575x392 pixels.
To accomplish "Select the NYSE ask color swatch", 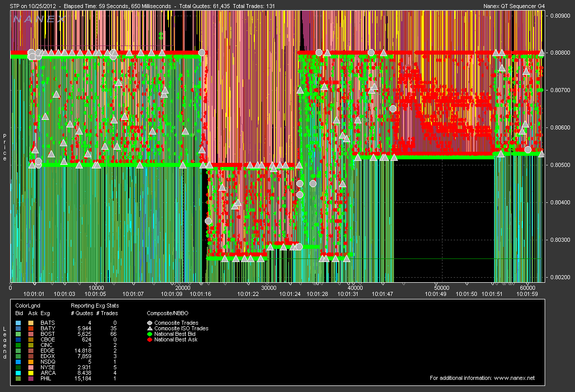I will 31,367.
